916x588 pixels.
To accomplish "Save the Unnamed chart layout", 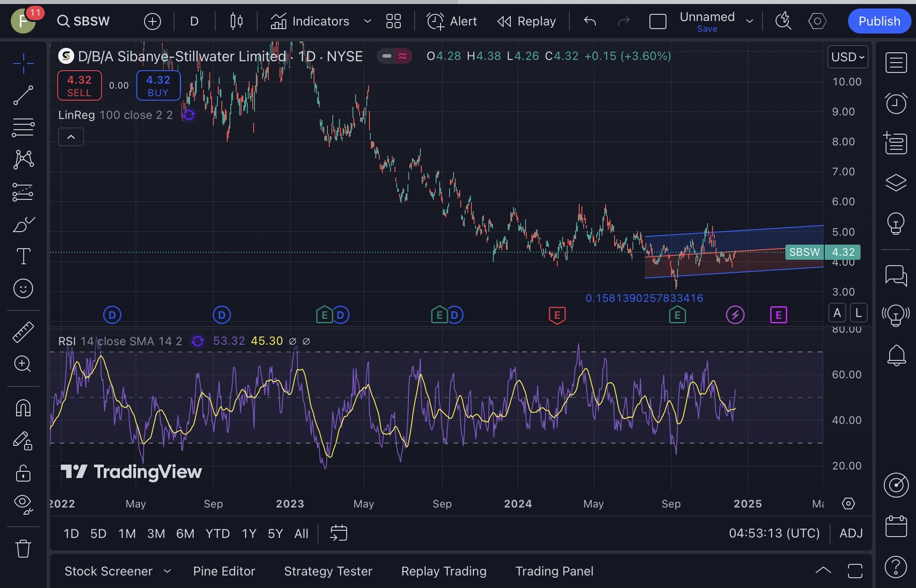I will 707,29.
